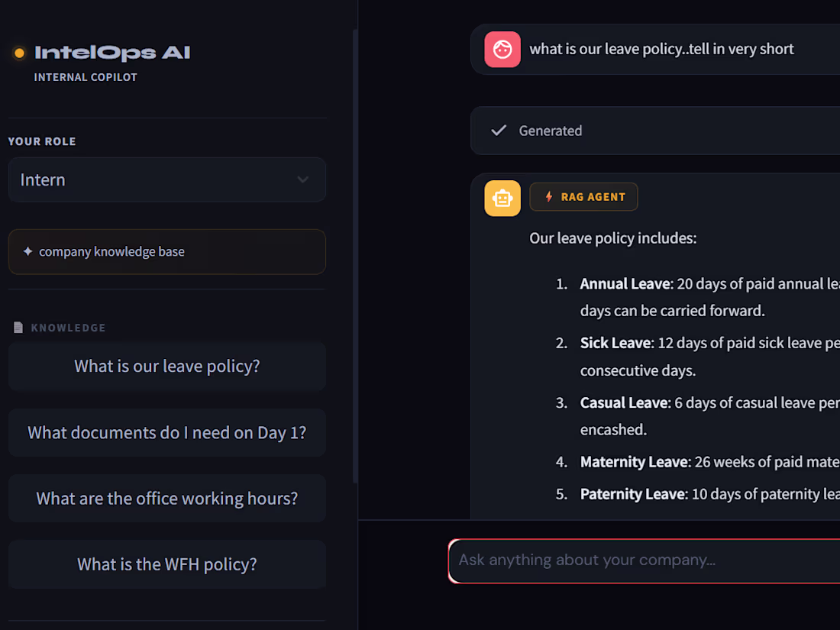The height and width of the screenshot is (630, 840).
Task: Choose "What documents do I need on Day 1?"
Action: click(x=166, y=433)
